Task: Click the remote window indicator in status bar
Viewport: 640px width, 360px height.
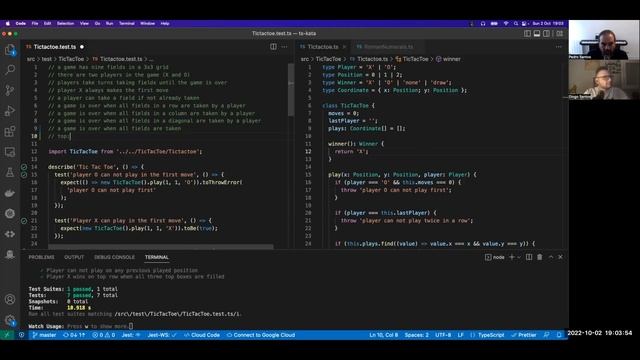Action: (7, 335)
